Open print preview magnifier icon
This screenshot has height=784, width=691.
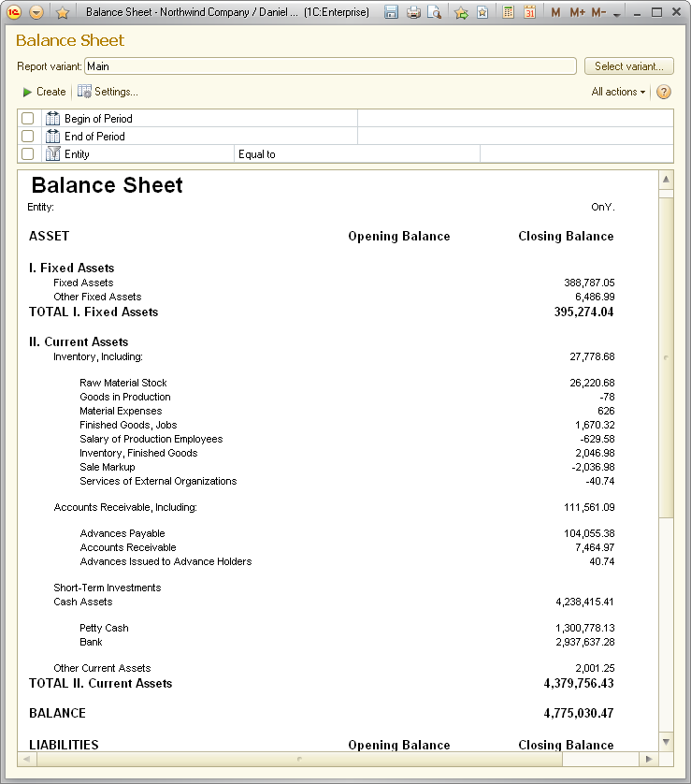(x=435, y=12)
